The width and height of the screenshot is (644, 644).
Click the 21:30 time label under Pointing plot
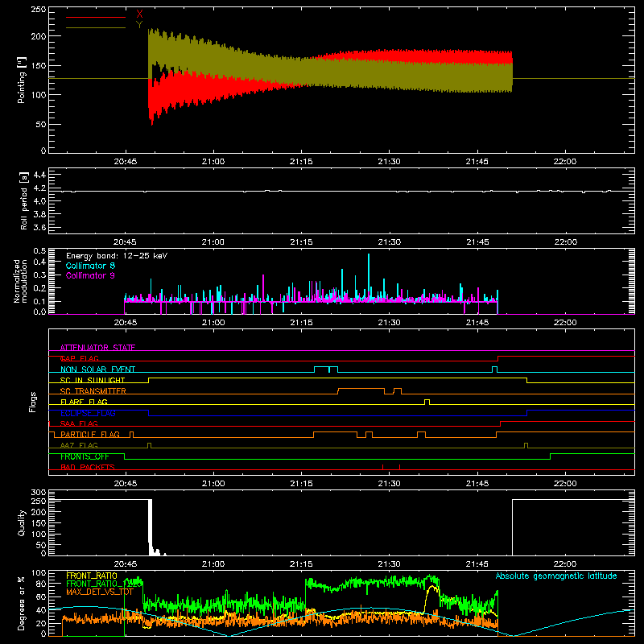[x=389, y=162]
